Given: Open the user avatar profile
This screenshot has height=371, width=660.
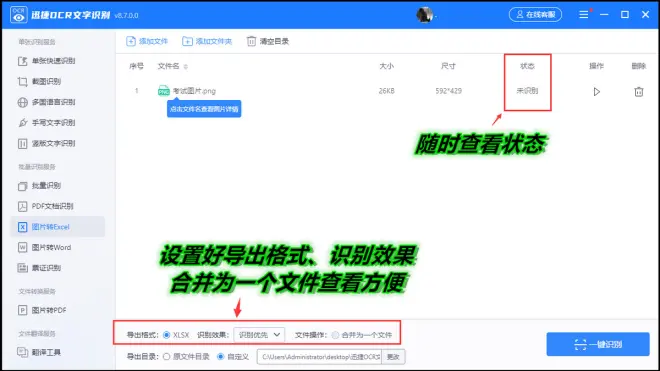Looking at the screenshot, I should pos(425,15).
